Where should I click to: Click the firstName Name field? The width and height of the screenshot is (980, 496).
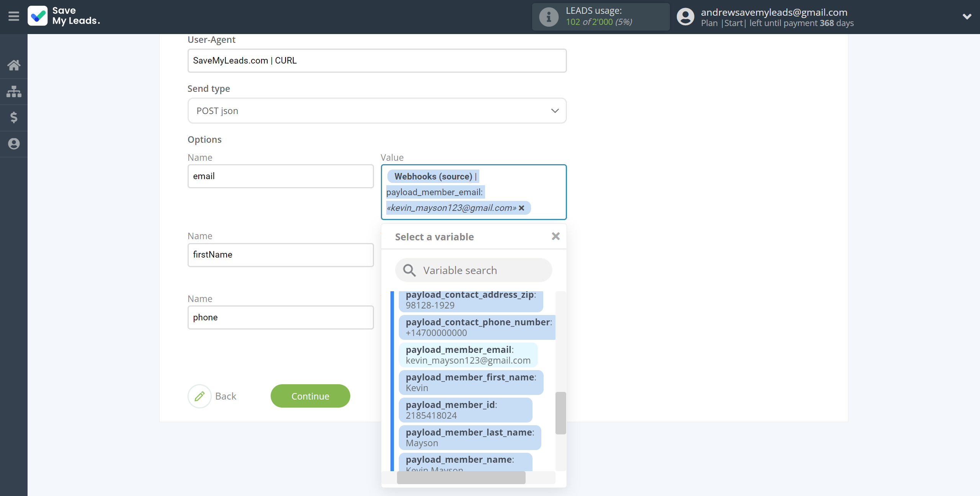[x=281, y=255]
